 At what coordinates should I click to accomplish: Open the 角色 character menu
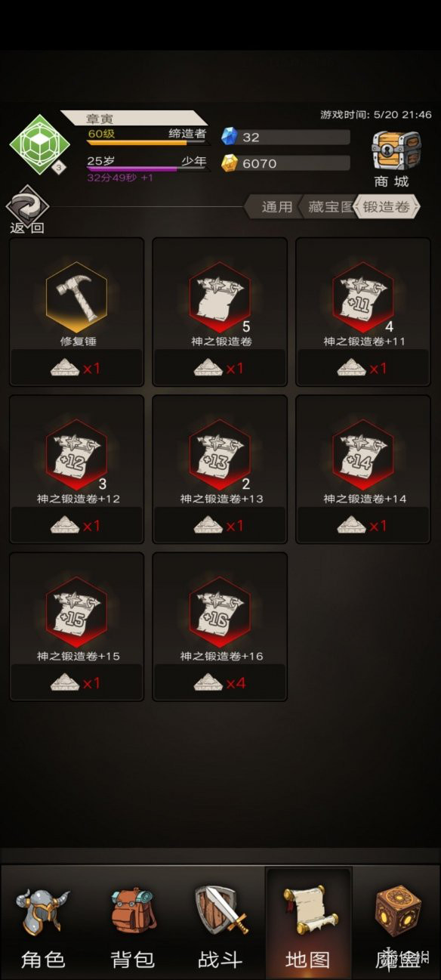click(44, 927)
